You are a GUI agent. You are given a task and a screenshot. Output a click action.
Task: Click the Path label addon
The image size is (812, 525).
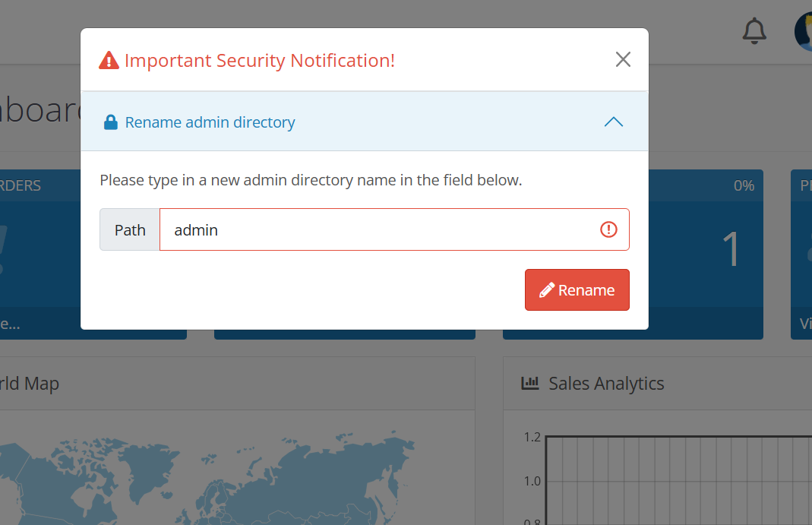(x=130, y=229)
